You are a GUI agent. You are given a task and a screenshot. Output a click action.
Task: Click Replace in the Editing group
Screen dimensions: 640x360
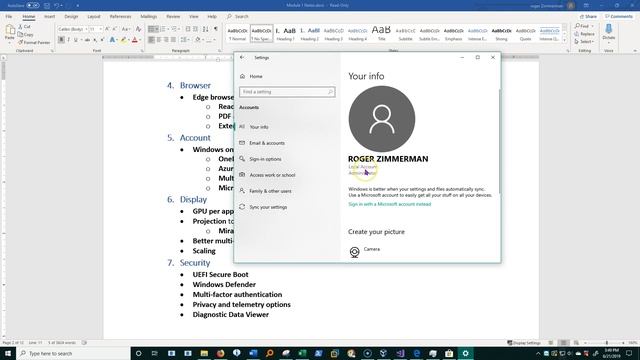coord(584,34)
